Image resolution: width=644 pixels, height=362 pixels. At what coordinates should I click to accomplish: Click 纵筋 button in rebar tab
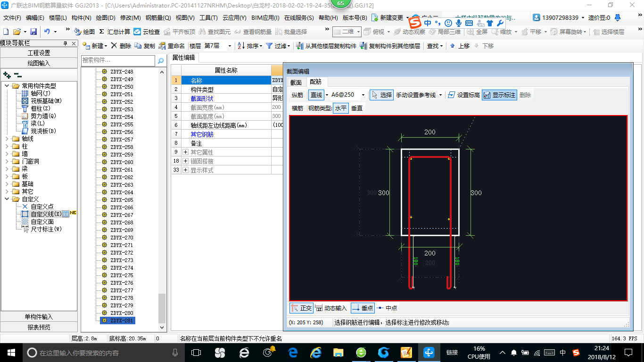pyautogui.click(x=297, y=95)
